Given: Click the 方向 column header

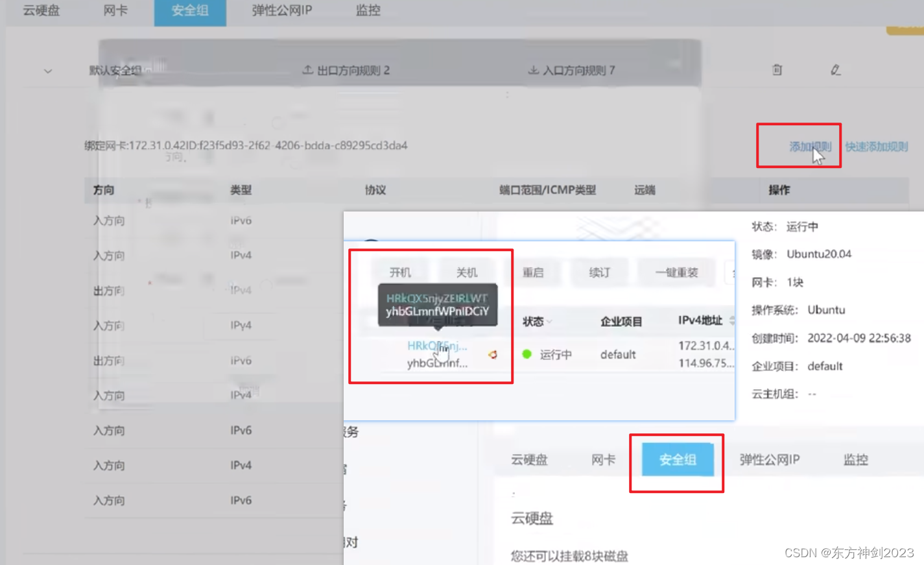Looking at the screenshot, I should (x=104, y=190).
